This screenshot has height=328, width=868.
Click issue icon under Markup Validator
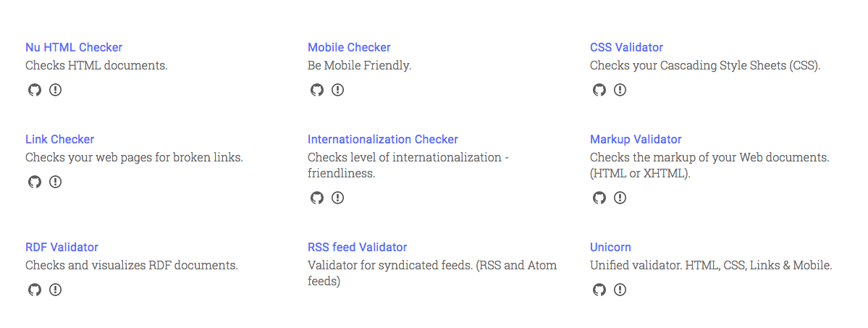(x=620, y=198)
